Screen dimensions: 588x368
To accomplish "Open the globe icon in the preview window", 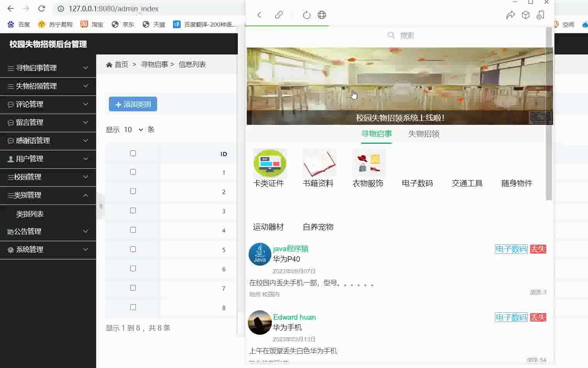I will click(x=322, y=15).
